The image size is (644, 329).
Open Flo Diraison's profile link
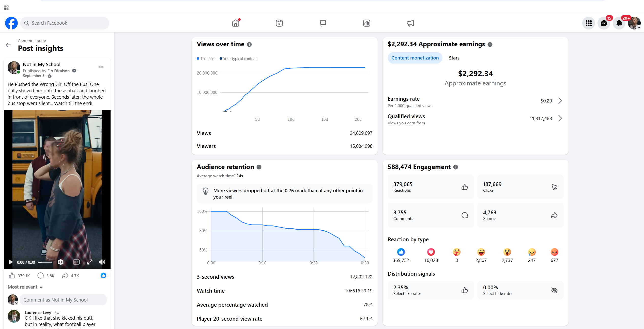point(58,71)
